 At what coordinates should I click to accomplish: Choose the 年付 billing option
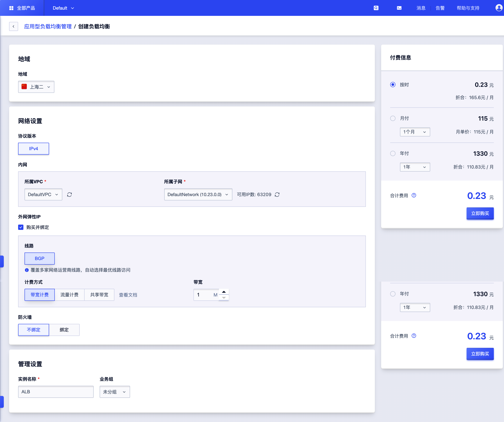[x=393, y=153]
